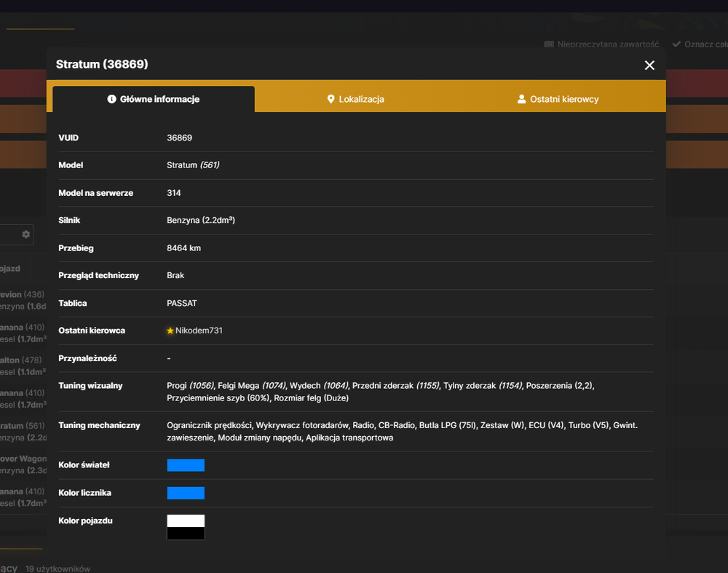Click the blue Kolor świateł swatch
Image resolution: width=728 pixels, height=573 pixels.
pos(186,465)
